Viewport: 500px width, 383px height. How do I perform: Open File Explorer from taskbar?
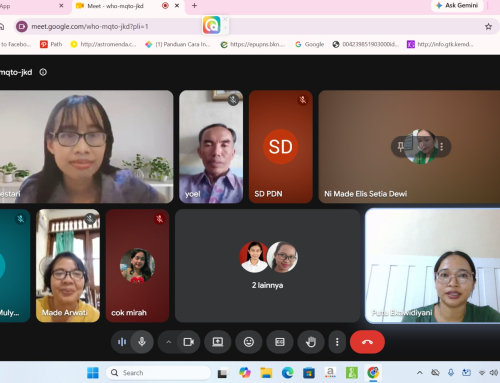click(266, 373)
